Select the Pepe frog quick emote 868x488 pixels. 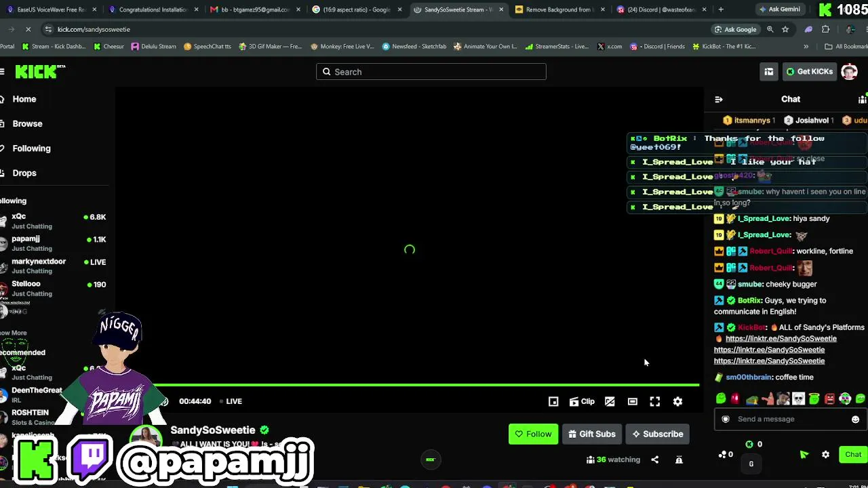click(751, 399)
